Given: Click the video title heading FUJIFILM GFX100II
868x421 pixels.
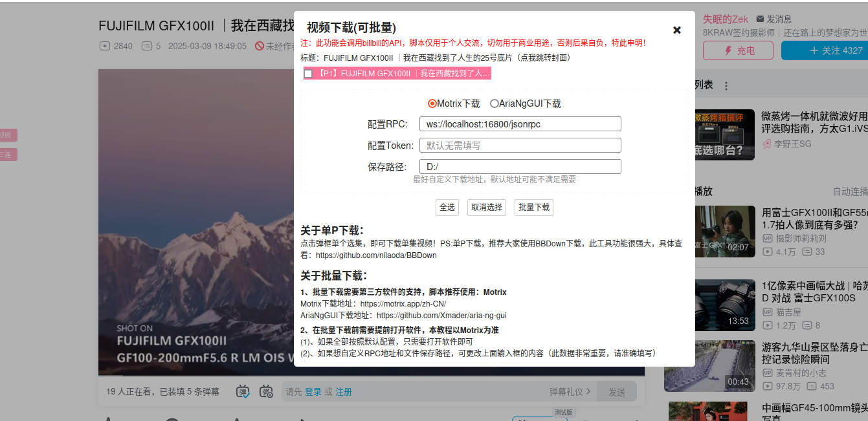Looking at the screenshot, I should (197, 26).
